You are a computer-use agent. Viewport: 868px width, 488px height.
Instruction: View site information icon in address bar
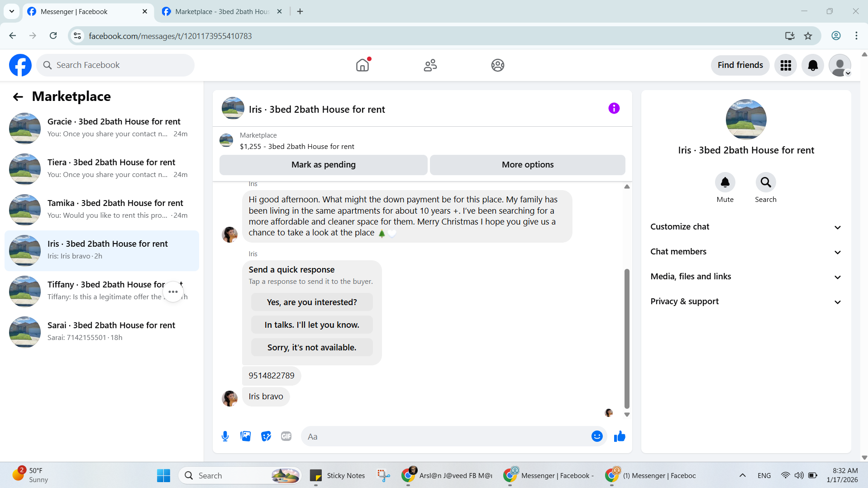click(x=78, y=36)
